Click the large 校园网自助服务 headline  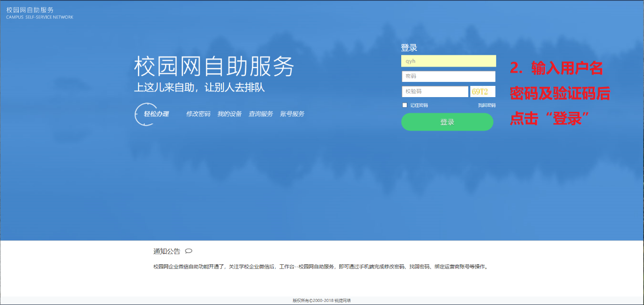[214, 67]
